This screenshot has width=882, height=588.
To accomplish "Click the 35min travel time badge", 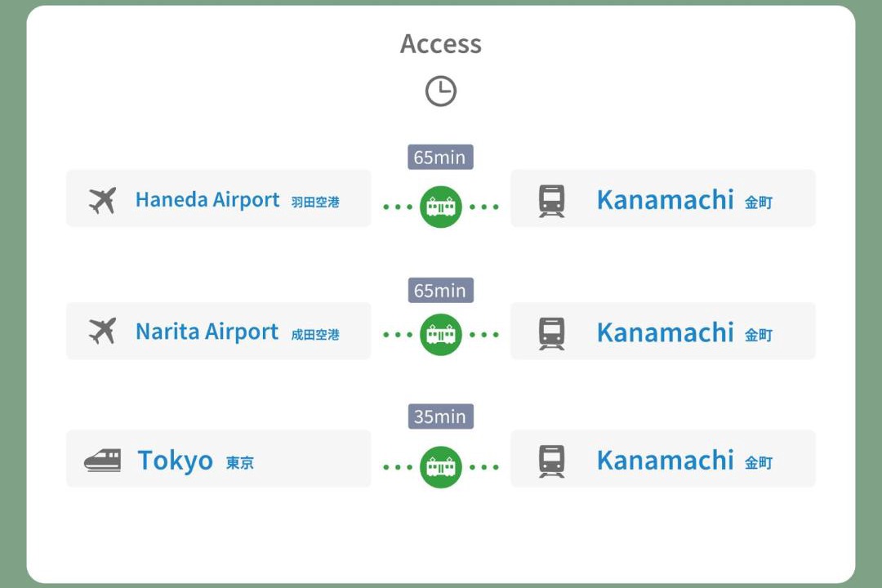I will point(440,416).
